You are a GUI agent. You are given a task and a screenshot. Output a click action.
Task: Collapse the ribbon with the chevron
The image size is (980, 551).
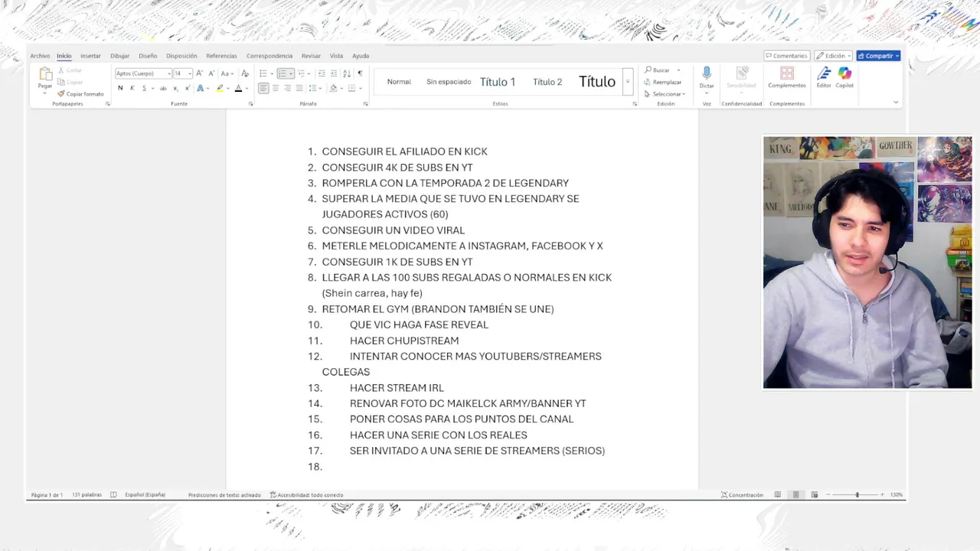click(896, 102)
